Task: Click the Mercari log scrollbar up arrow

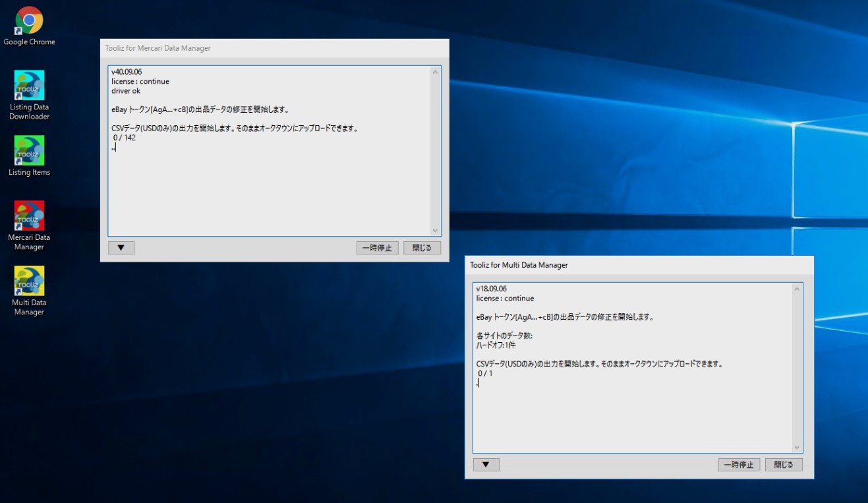Action: pyautogui.click(x=435, y=72)
